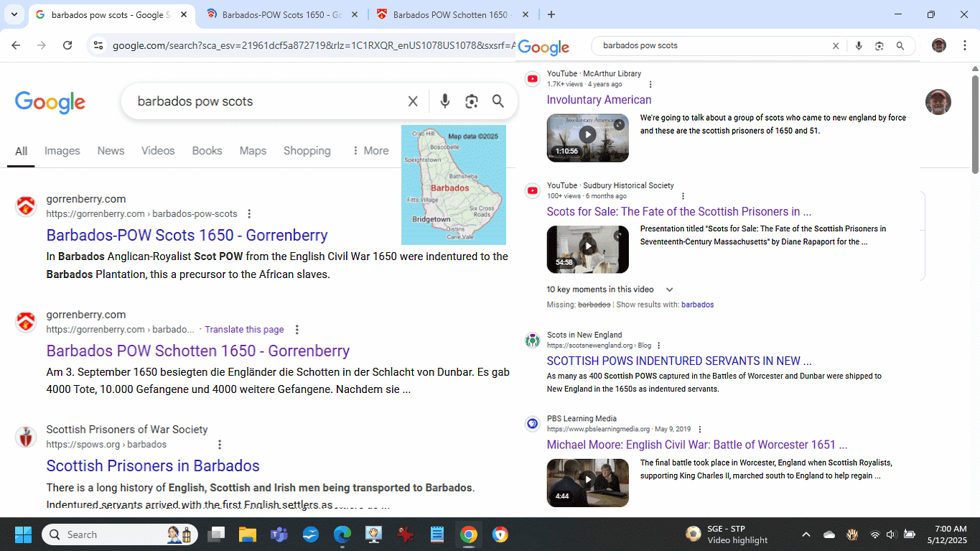
Task: Open Chrome's three-dot menu
Action: pos(963,45)
